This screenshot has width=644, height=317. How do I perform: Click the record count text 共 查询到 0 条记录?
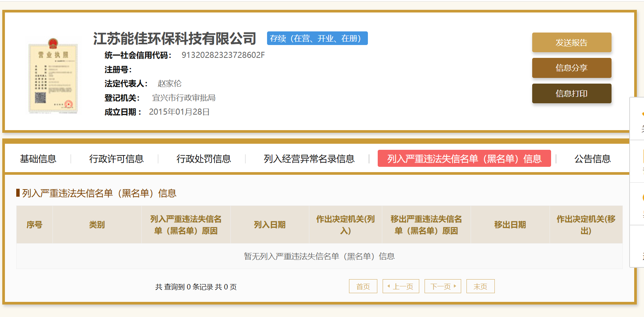pos(184,287)
